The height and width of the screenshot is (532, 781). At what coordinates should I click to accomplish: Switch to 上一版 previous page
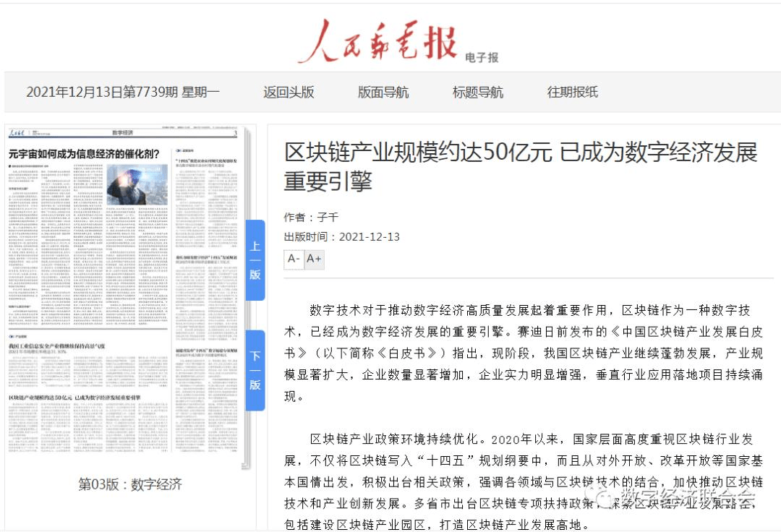pyautogui.click(x=254, y=259)
